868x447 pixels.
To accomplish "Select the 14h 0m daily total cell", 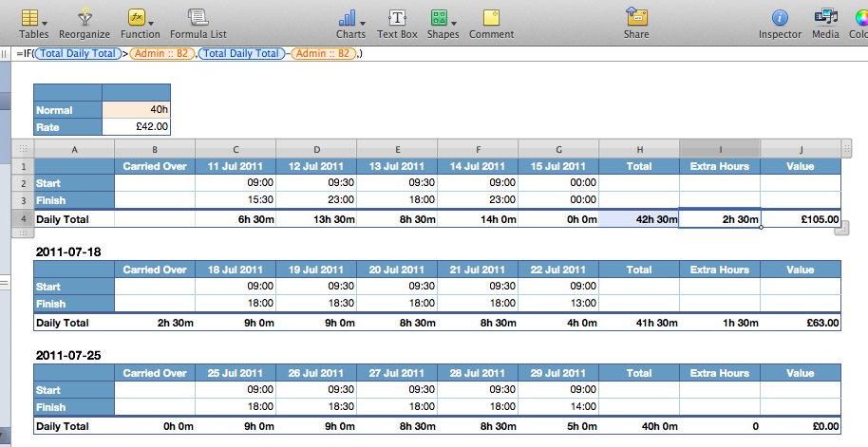I will (x=479, y=219).
